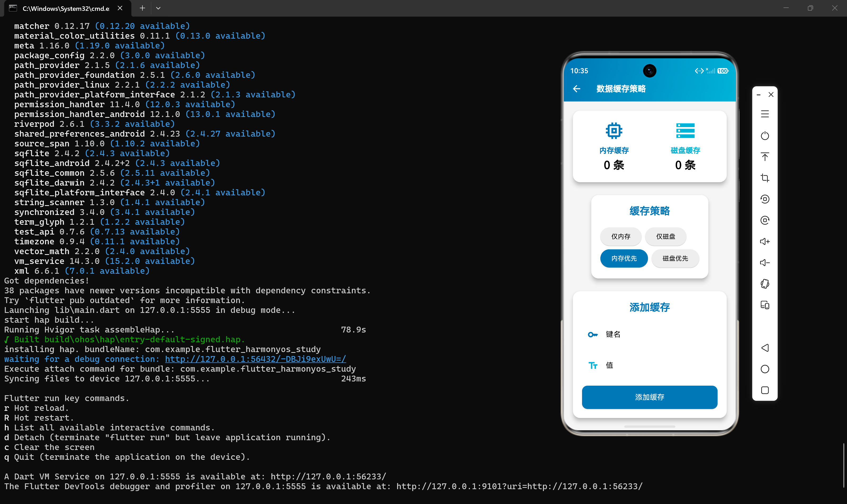Tap the back arrow in 数据缓存策略 header
Screen dimensions: 847x504
[x=576, y=89]
